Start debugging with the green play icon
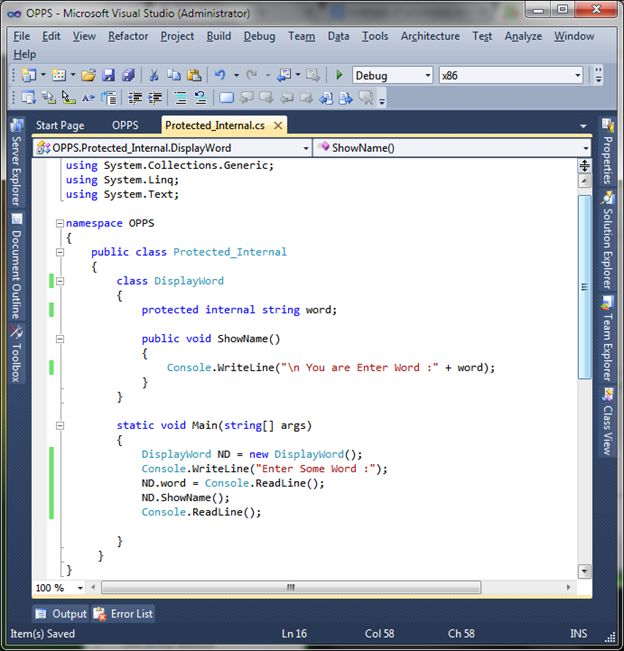The width and height of the screenshot is (624, 651). tap(339, 75)
